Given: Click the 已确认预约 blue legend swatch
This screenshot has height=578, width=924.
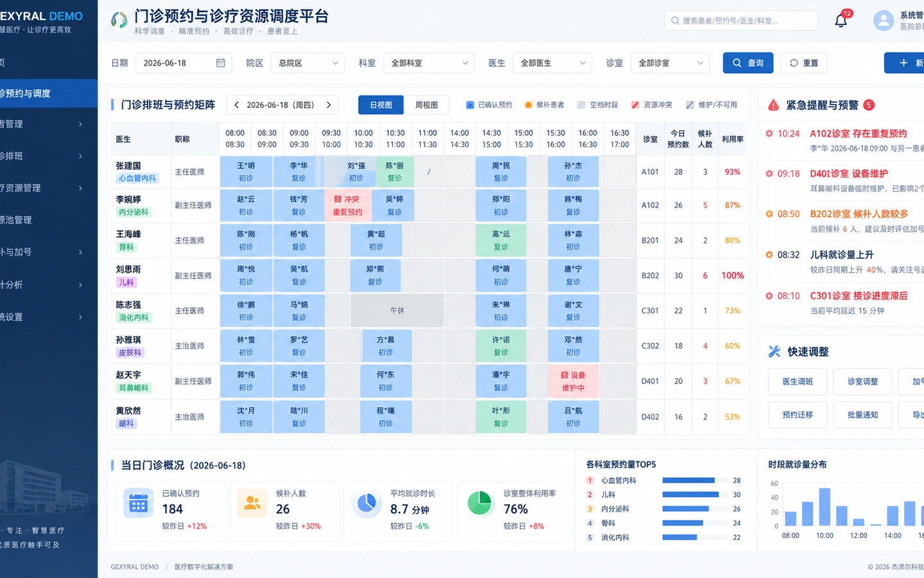Looking at the screenshot, I should point(470,105).
